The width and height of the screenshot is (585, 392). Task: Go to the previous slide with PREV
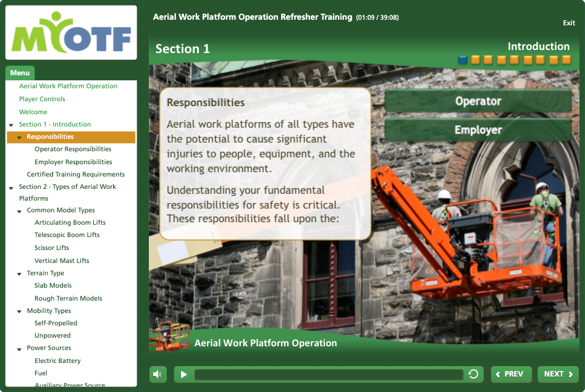click(511, 374)
